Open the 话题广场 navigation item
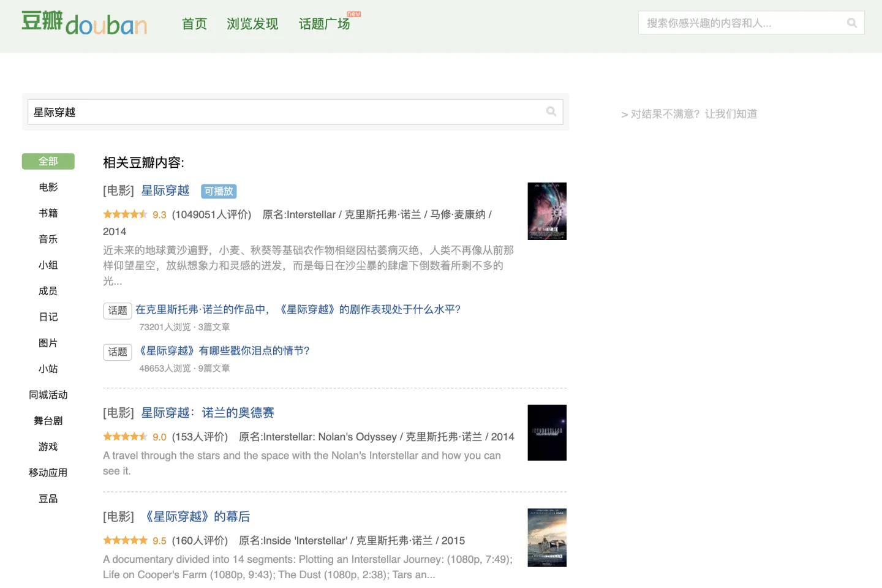Image resolution: width=882 pixels, height=588 pixels. tap(325, 24)
